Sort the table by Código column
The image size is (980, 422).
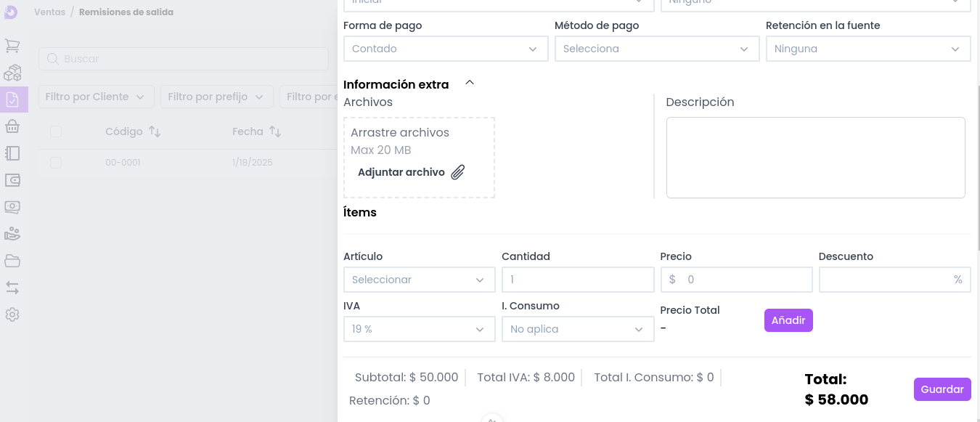pyautogui.click(x=154, y=131)
